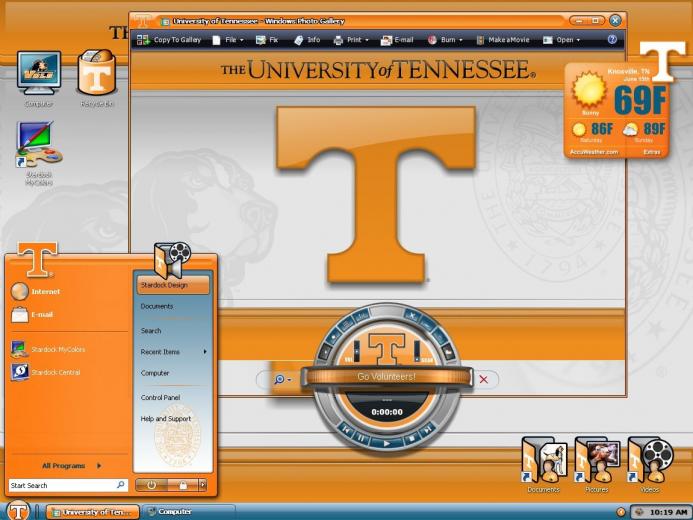The image size is (693, 520).
Task: Open shutdown options arrow beside lock button
Action: click(x=203, y=485)
